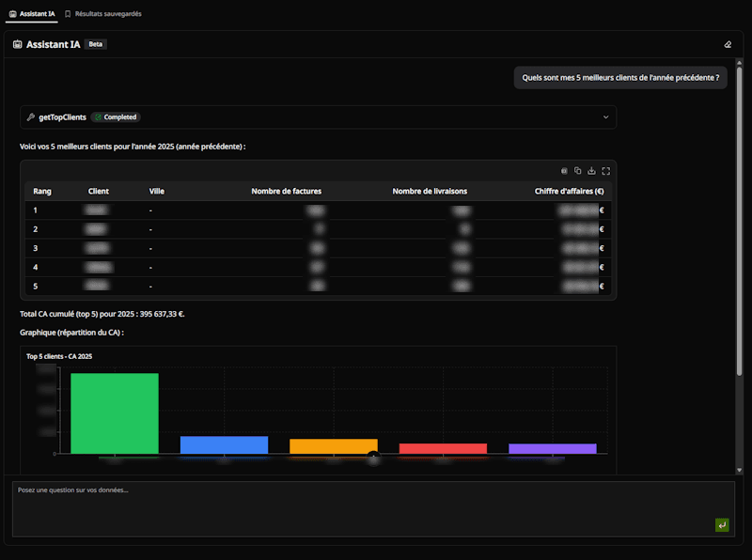
Task: Download the results table
Action: 592,171
